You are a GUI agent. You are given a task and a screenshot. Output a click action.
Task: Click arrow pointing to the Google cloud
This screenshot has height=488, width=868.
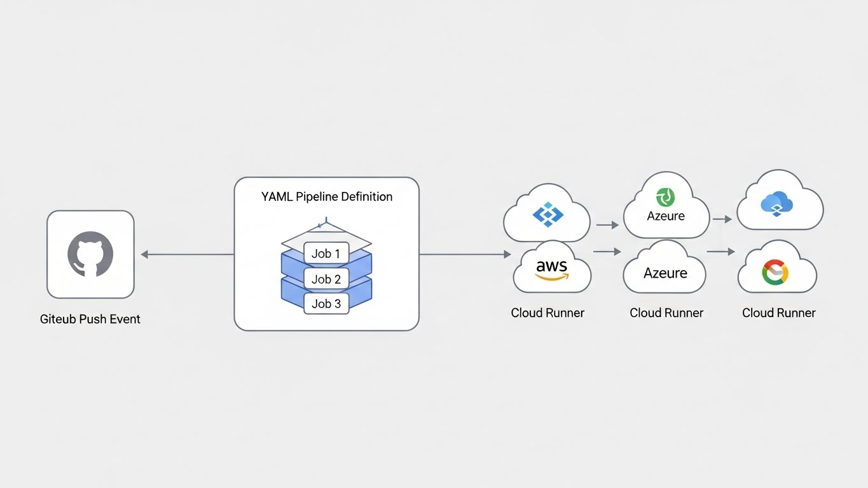point(720,252)
